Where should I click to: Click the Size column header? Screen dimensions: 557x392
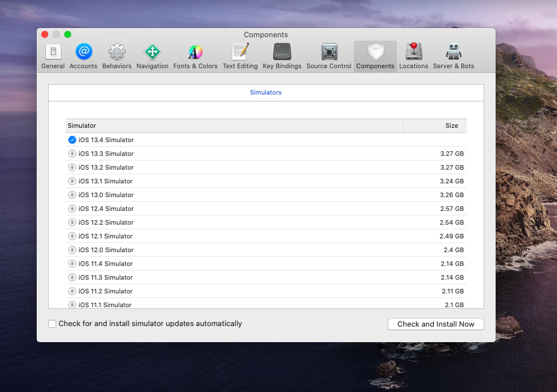[x=435, y=126]
